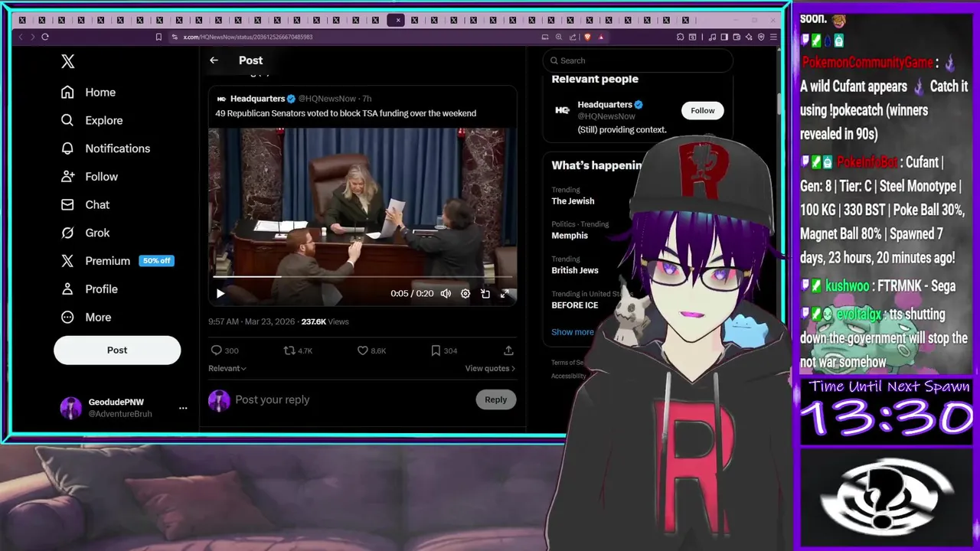
Task: Open the account options three dots
Action: [183, 408]
